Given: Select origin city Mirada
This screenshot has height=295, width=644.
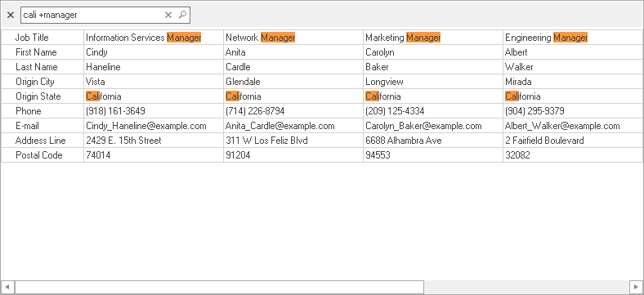Looking at the screenshot, I should tap(574, 82).
